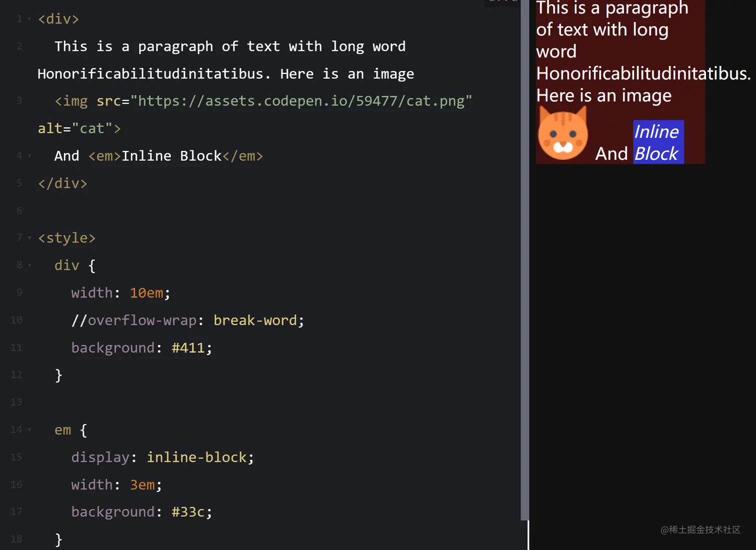Image resolution: width=756 pixels, height=550 pixels.
Task: Click the editor vertical scrollbar
Action: pyautogui.click(x=524, y=260)
